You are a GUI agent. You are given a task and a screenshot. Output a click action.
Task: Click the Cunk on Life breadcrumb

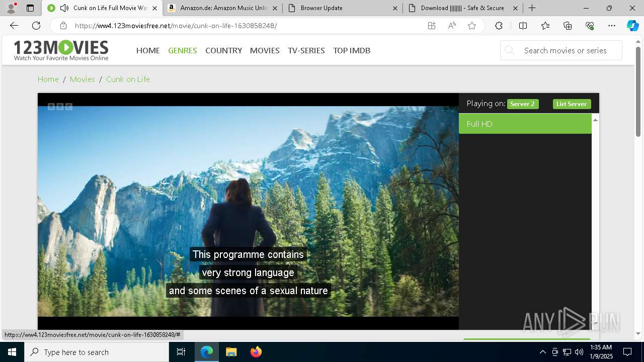point(128,79)
